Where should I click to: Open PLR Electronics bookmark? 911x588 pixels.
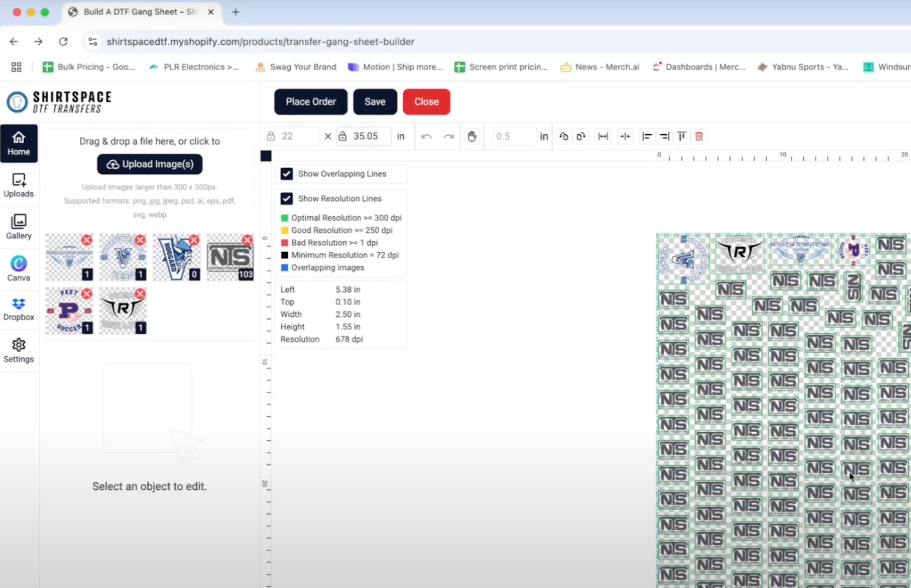(194, 67)
